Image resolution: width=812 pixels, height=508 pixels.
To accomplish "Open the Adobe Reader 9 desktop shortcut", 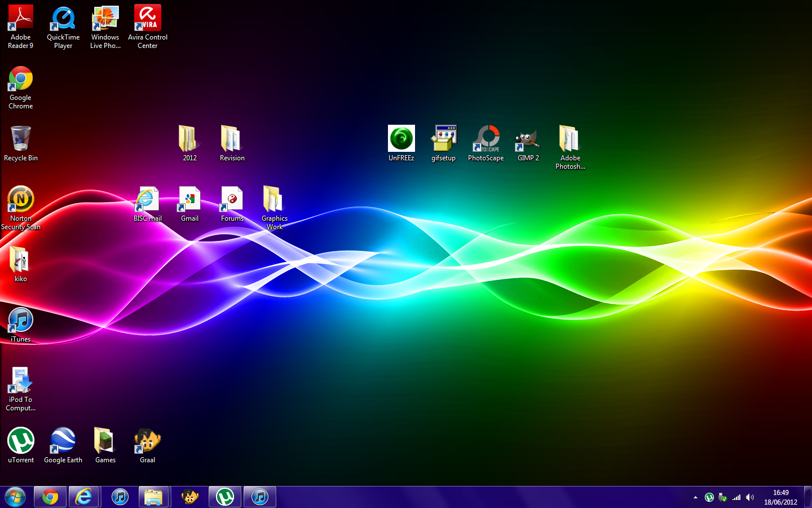I will [x=21, y=18].
